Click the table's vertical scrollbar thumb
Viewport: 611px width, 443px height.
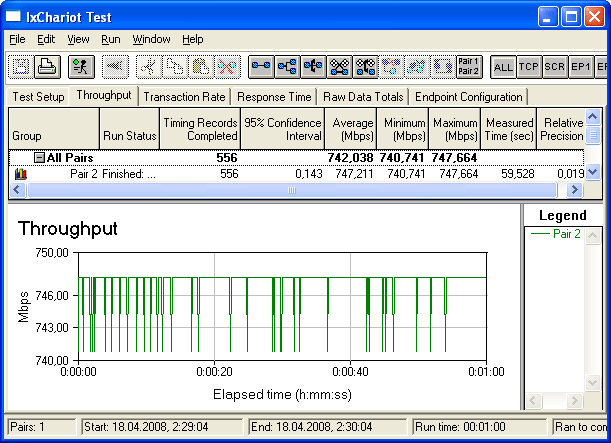pyautogui.click(x=593, y=135)
